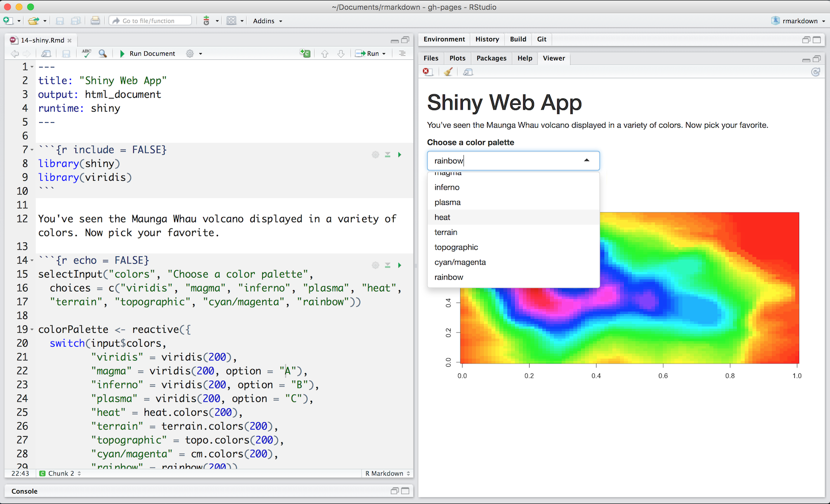Open the Git tab

[x=542, y=39]
